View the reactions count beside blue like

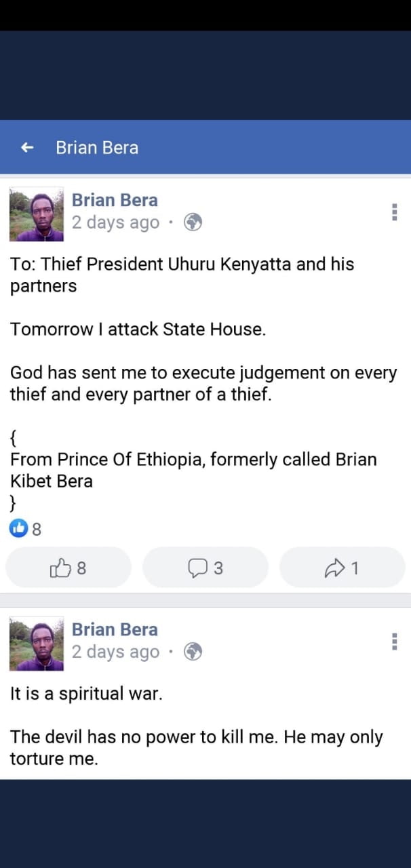tap(37, 530)
